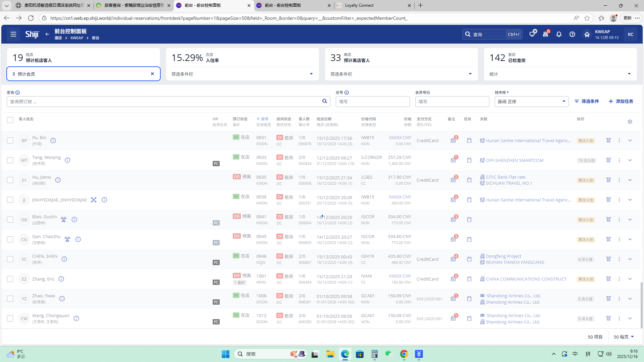Open the 排序按 sort dropdown
Image resolution: width=644 pixels, height=362 pixels.
531,102
